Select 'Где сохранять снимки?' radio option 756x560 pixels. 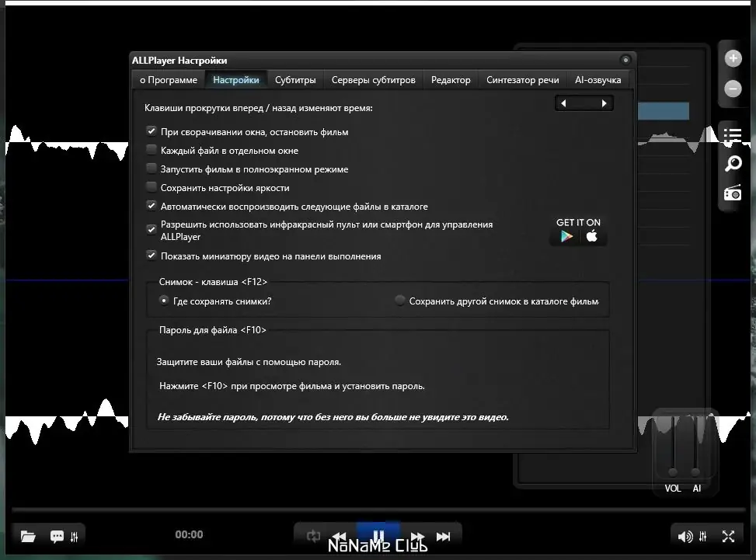point(164,301)
